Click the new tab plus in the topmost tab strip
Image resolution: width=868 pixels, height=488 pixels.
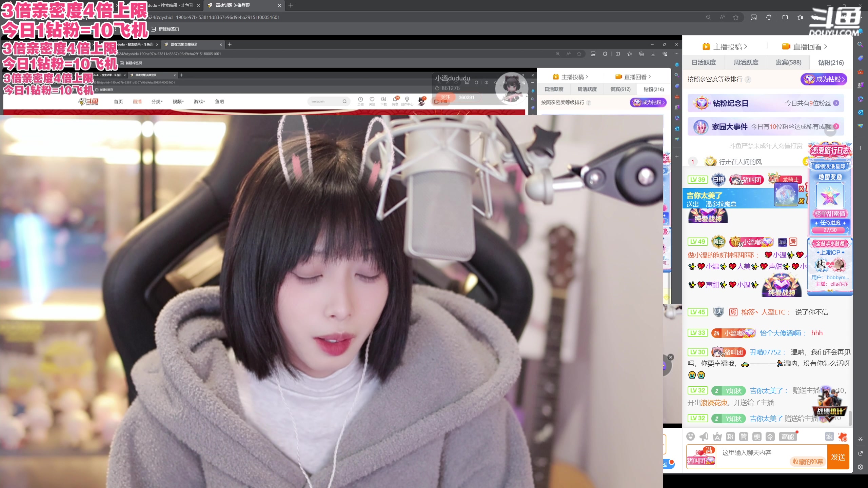point(291,5)
